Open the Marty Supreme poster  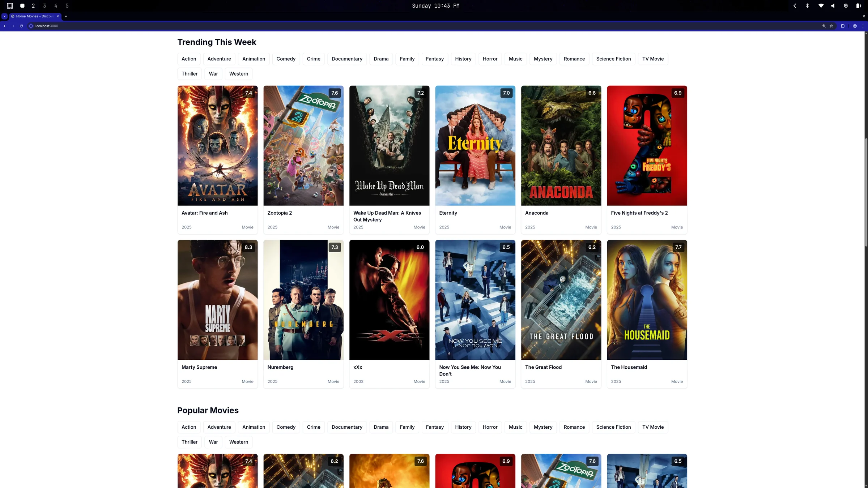click(218, 300)
